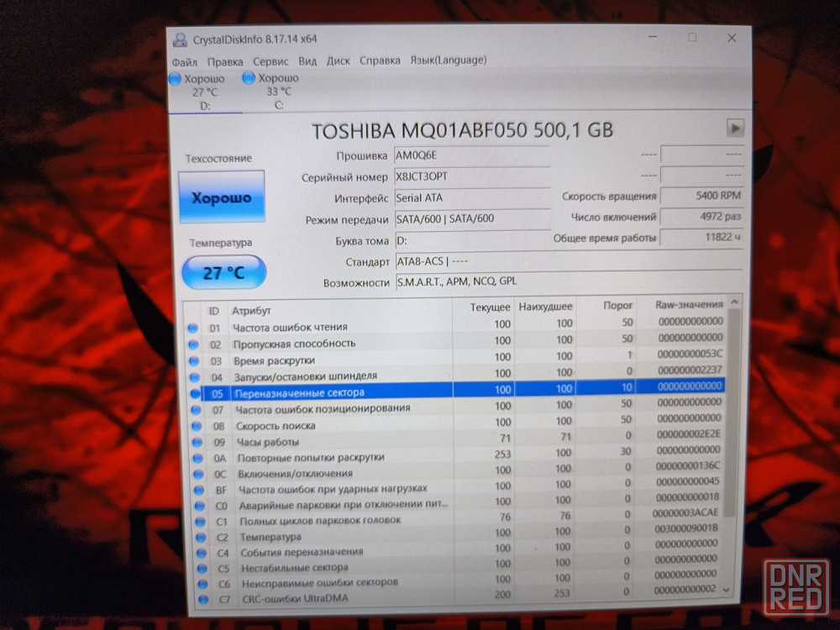Select disk C: status icon at 33 °C
The height and width of the screenshot is (630, 840).
point(249,77)
